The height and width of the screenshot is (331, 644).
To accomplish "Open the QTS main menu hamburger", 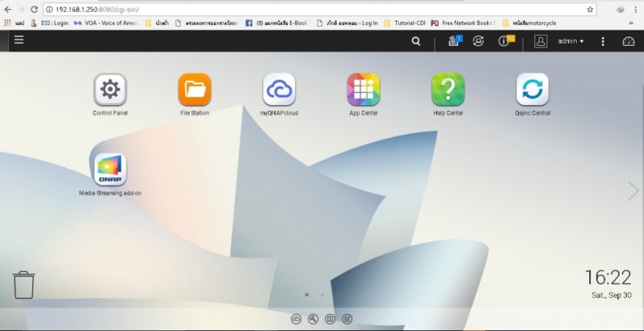I will 19,40.
